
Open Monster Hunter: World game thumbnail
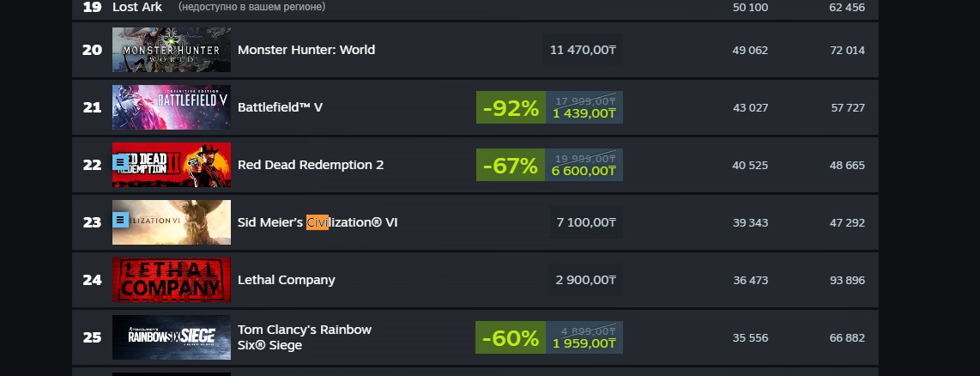point(172,50)
